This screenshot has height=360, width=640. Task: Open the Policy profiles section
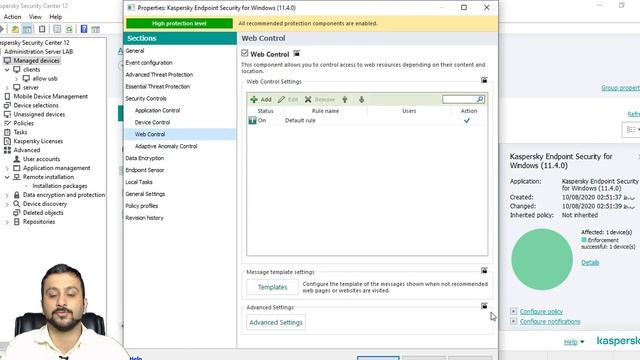tap(141, 206)
